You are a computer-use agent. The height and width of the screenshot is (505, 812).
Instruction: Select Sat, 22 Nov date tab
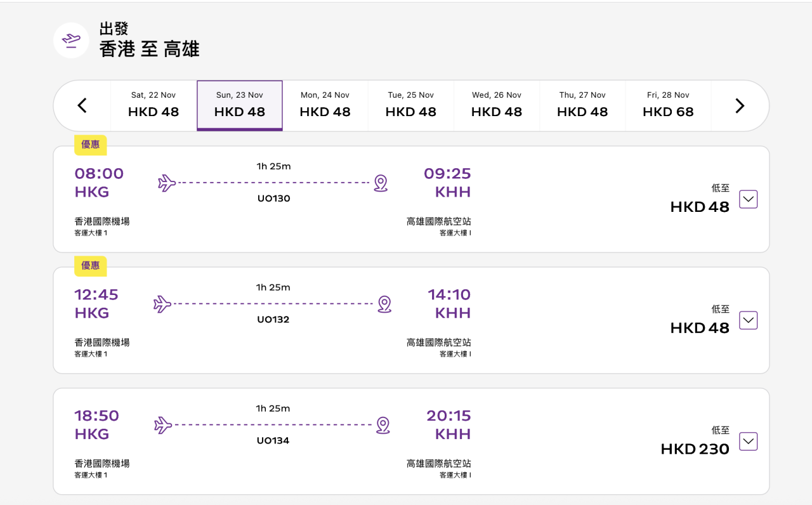(154, 105)
